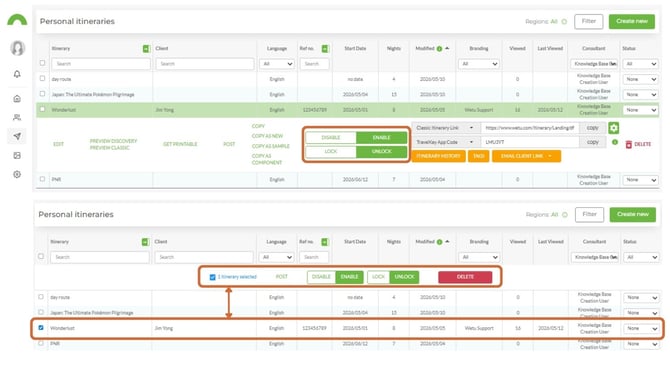Click green arrow icon in lower panel Itinerary header
This screenshot has width=670, height=368.
point(145,242)
